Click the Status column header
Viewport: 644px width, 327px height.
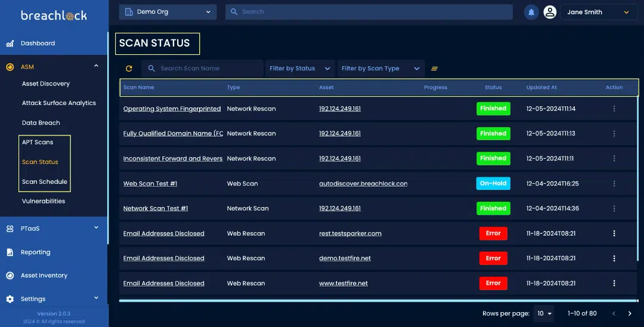coord(493,88)
